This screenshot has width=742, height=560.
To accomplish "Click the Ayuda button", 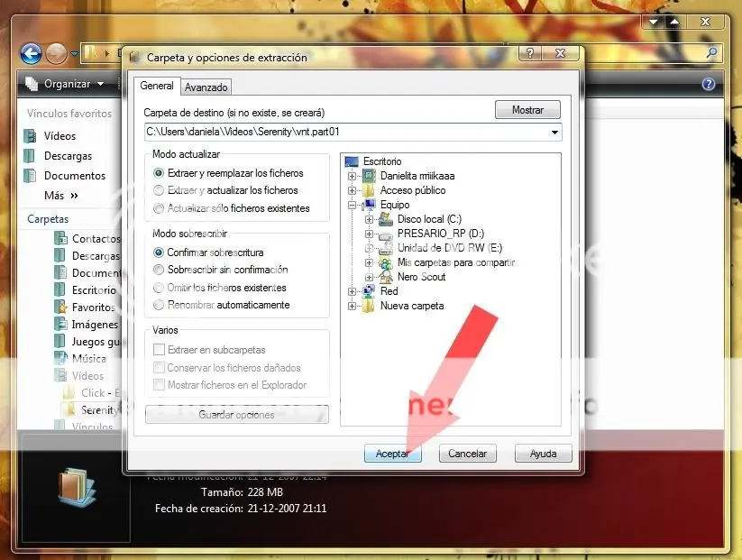I will [x=544, y=454].
